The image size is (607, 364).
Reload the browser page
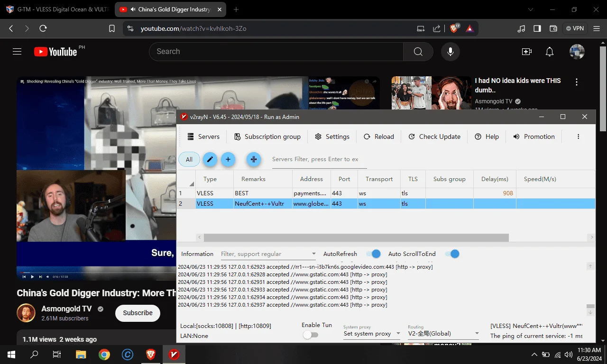43,28
